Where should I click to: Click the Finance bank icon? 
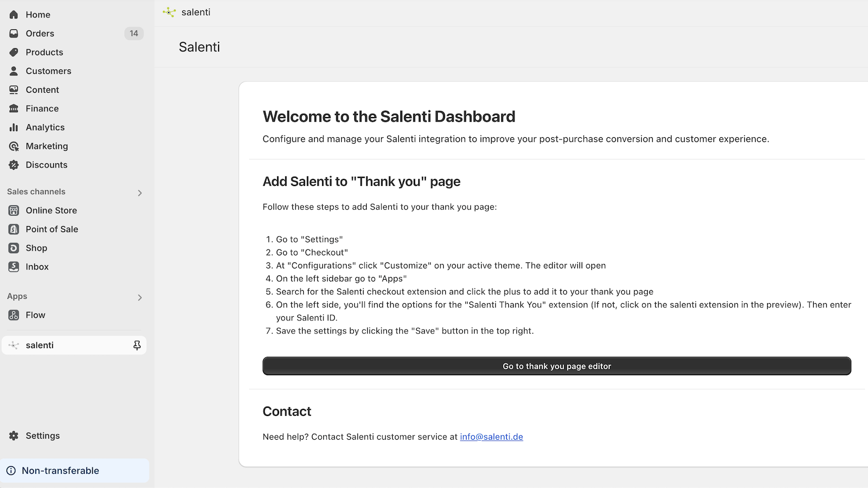(x=14, y=108)
